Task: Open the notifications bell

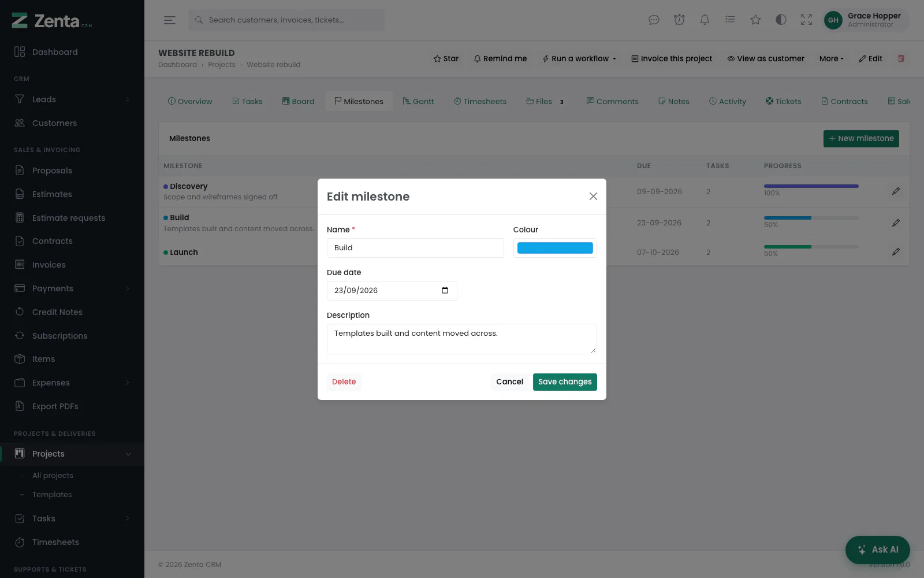Action: 705,20
